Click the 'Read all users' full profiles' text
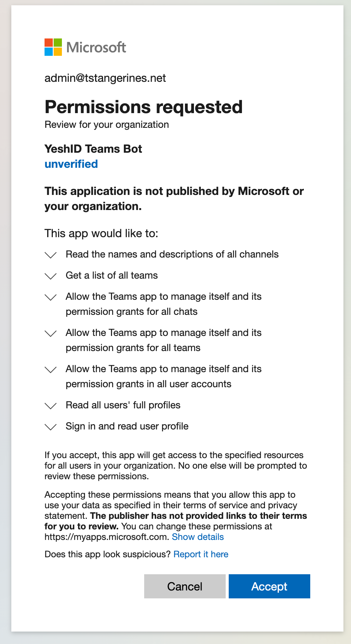Image resolution: width=351 pixels, height=644 pixels. pyautogui.click(x=123, y=405)
